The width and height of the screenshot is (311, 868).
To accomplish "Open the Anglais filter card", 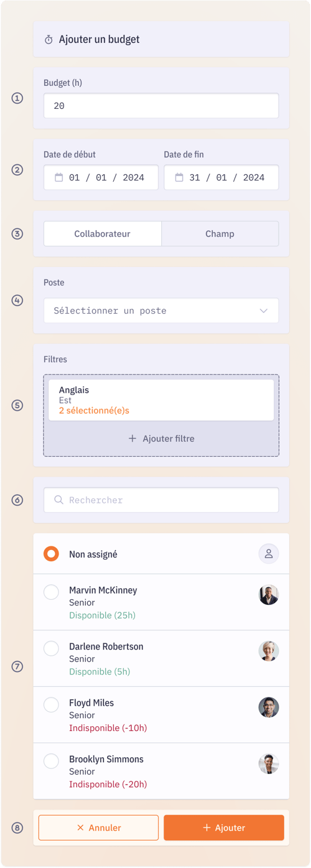I will tap(161, 400).
